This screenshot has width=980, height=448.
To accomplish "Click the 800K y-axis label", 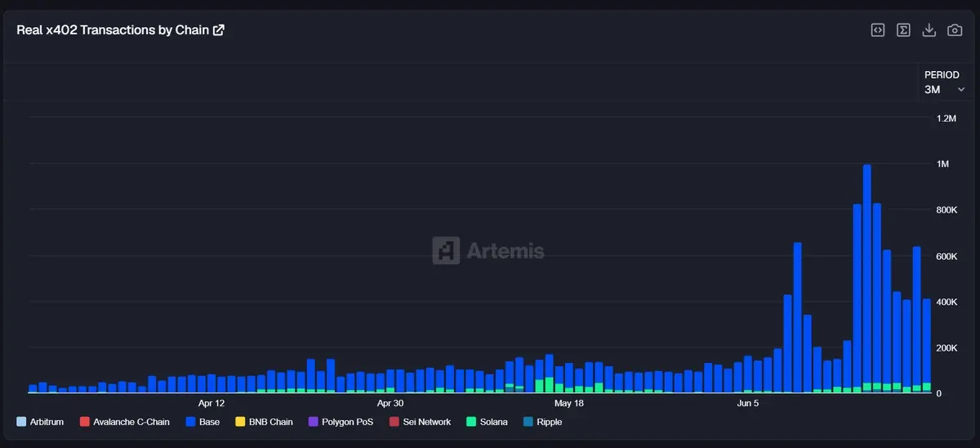I will click(x=947, y=210).
